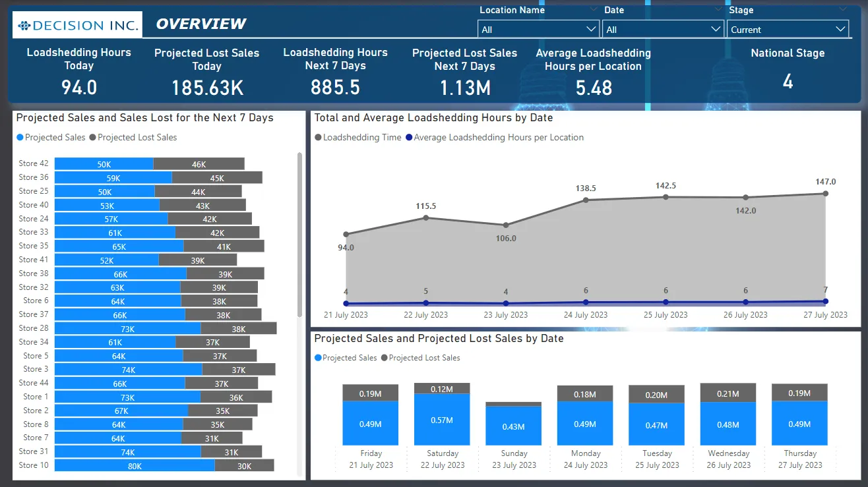Open the Stage dropdown showing Current

point(788,30)
